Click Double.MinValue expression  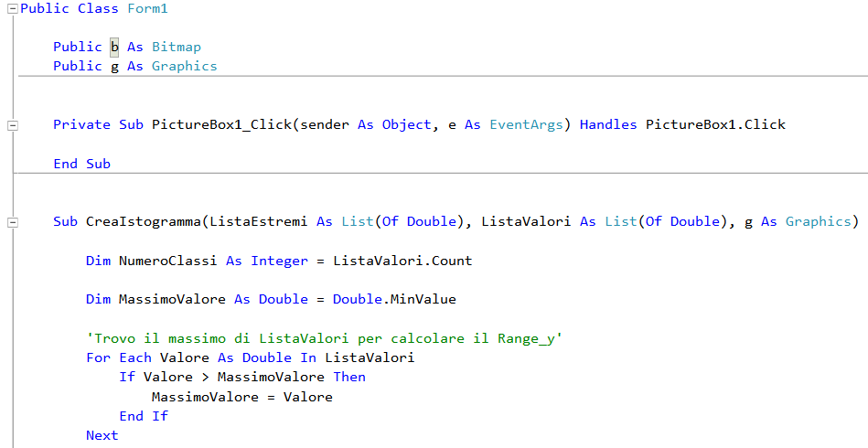coord(394,299)
